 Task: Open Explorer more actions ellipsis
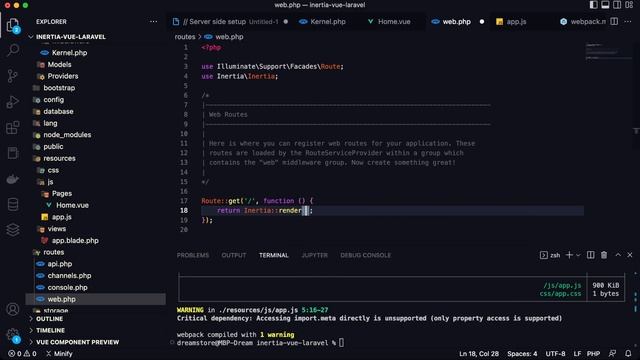pos(153,22)
